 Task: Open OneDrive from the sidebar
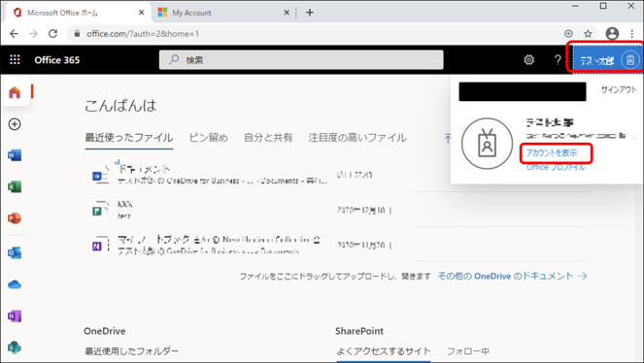click(15, 284)
